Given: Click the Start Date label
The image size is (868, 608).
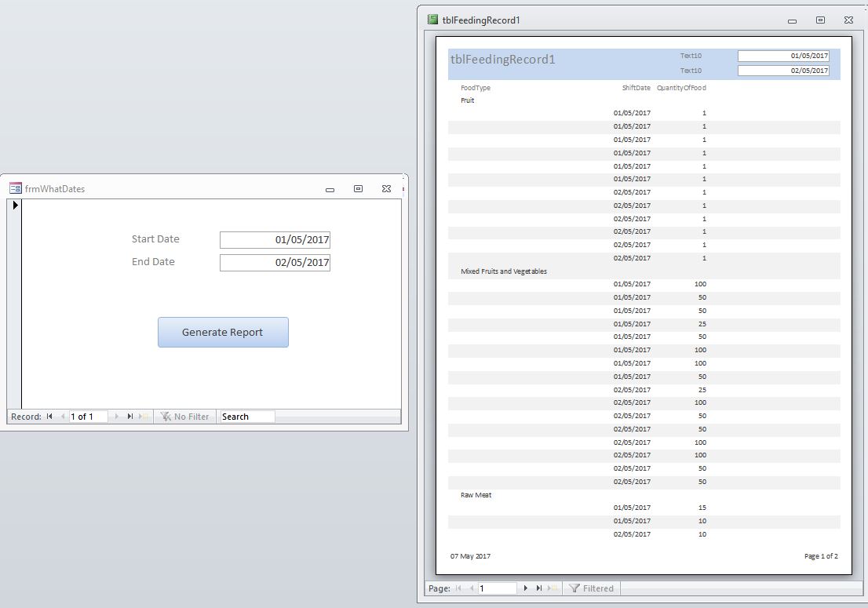Looking at the screenshot, I should (155, 239).
